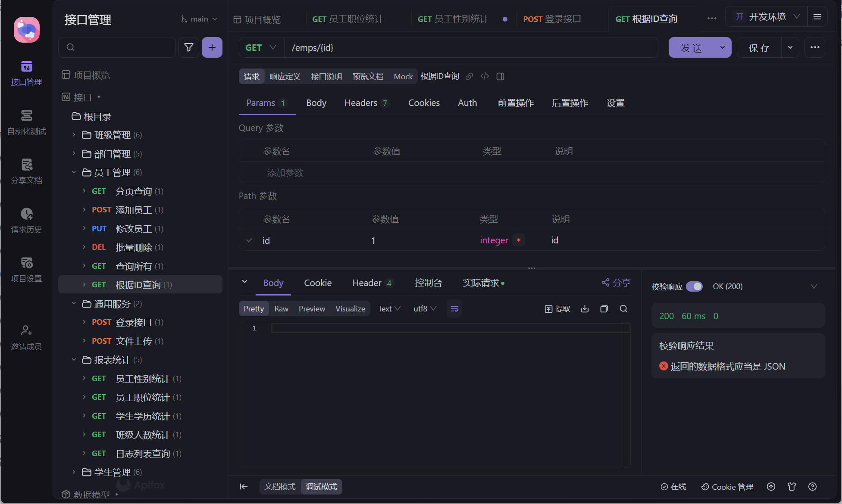842x504 pixels.
Task: Download the response body
Action: point(585,309)
